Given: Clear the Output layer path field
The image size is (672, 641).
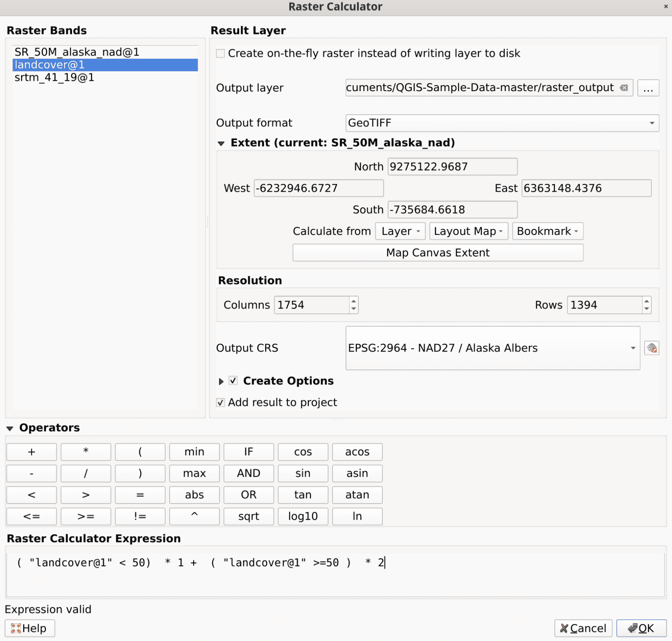Looking at the screenshot, I should (624, 88).
